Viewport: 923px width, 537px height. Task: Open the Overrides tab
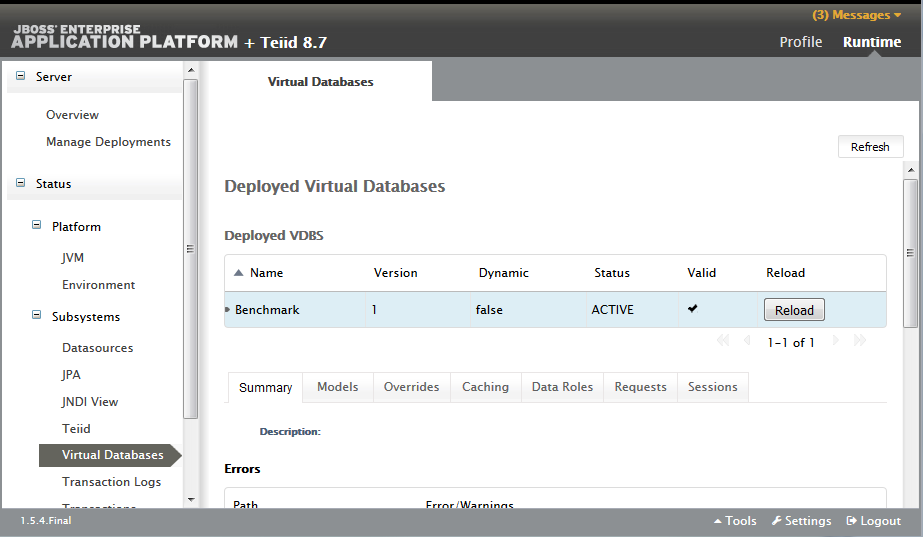tap(411, 387)
